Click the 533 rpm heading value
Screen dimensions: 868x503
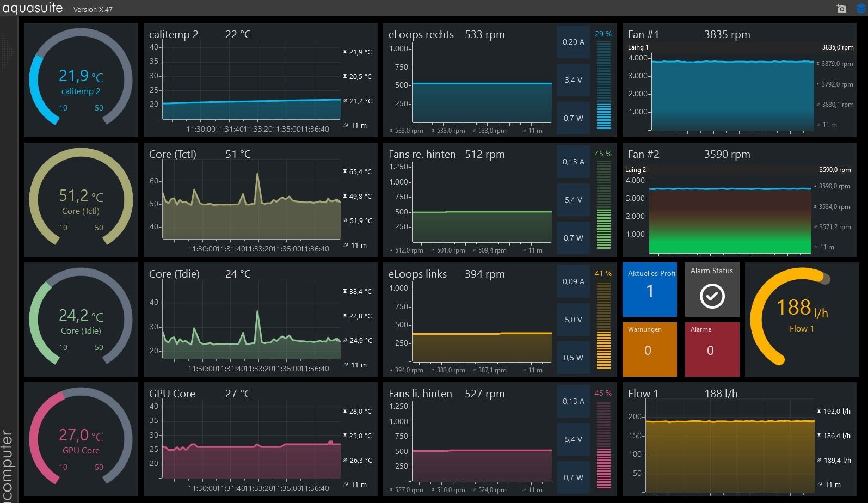coord(485,34)
